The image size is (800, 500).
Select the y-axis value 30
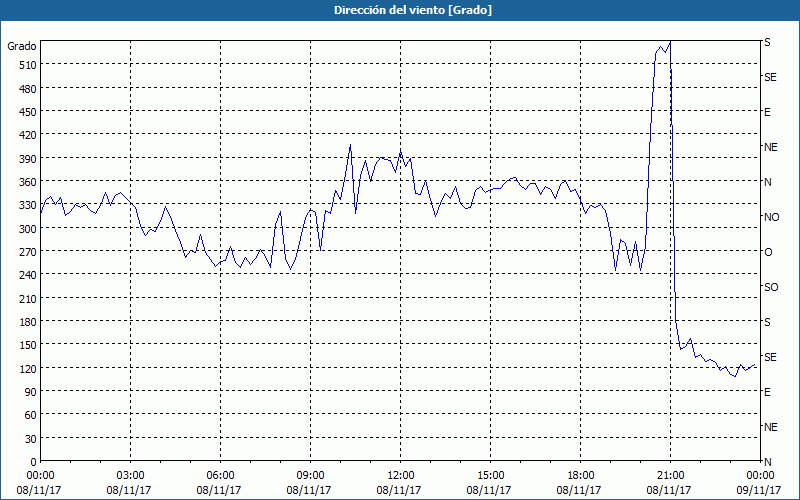pos(31,439)
